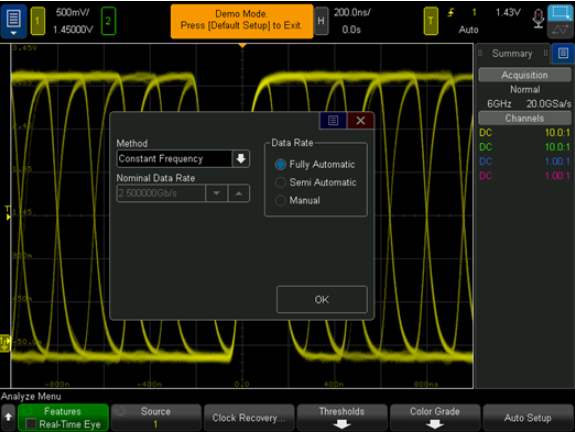The width and height of the screenshot is (575, 432).
Task: Open the dialog menu list icon
Action: [333, 120]
